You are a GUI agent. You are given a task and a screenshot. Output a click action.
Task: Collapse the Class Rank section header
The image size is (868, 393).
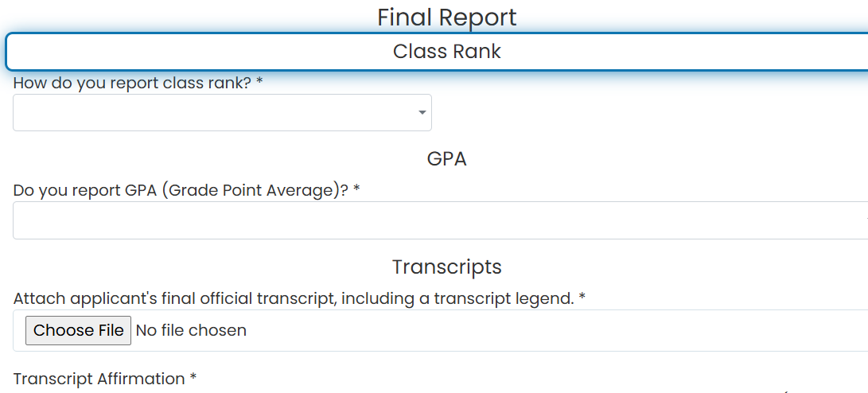click(437, 52)
